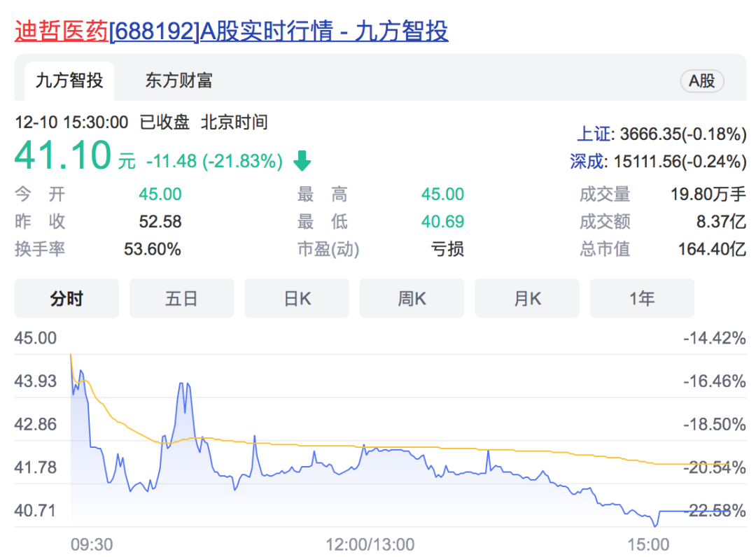Click the 最高 45.00 value
Viewport: 756px width, 557px height.
[442, 194]
